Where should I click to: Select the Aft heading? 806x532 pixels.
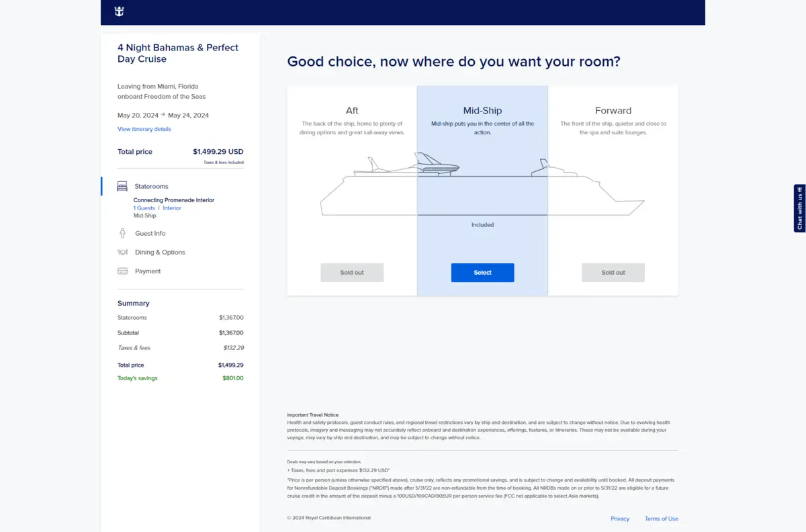pyautogui.click(x=352, y=111)
